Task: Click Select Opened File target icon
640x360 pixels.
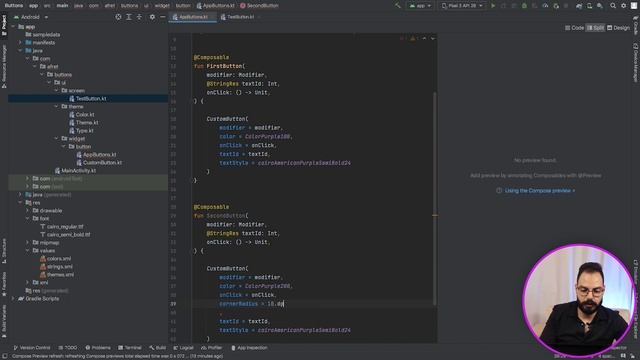Action: click(x=118, y=17)
